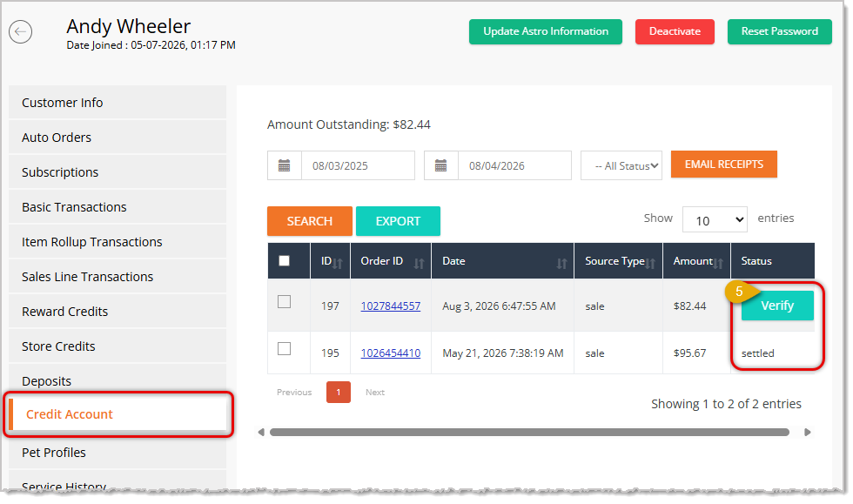
Task: Click the ID cell 195
Action: tap(330, 353)
